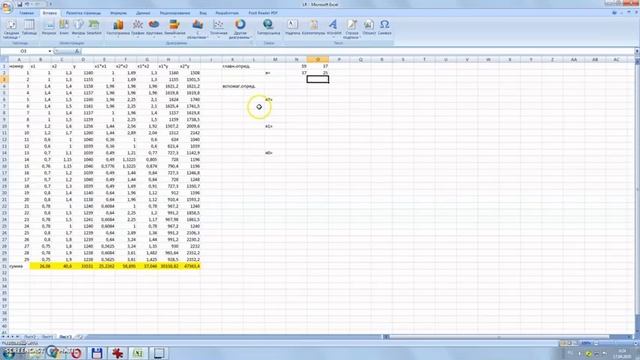Insert a Надпись text box
The height and width of the screenshot is (360, 640).
tap(292, 27)
